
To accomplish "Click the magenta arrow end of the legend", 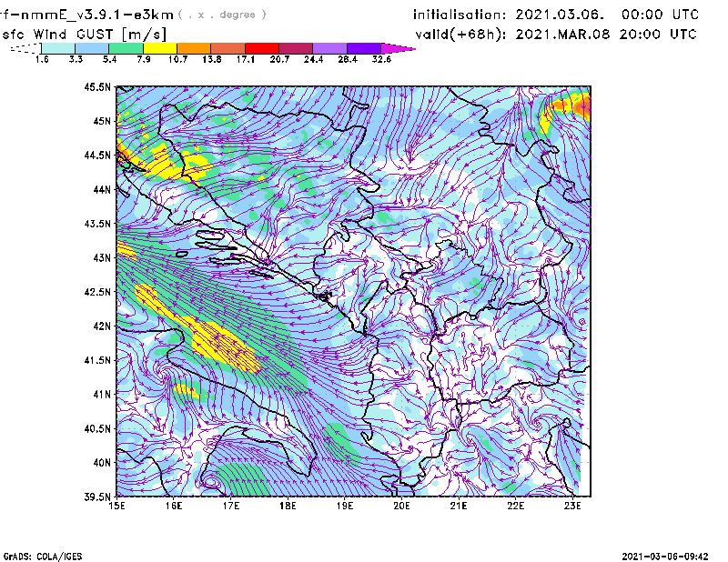I will tap(398, 48).
